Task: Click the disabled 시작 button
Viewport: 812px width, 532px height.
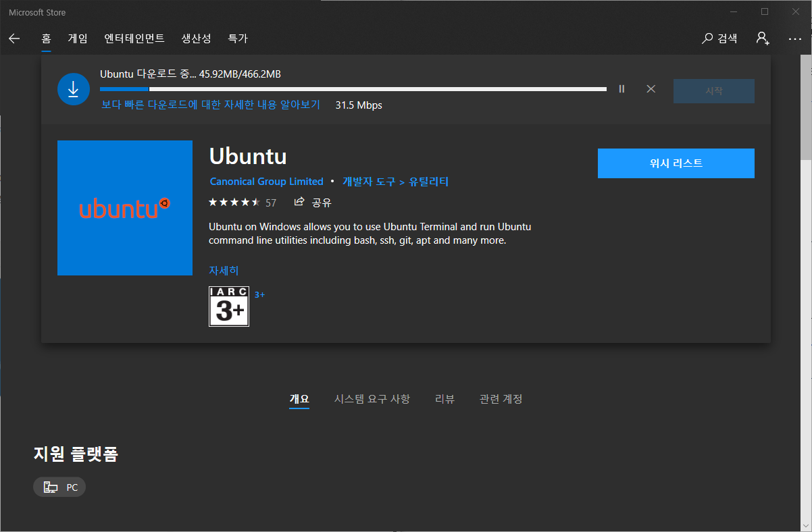Action: [714, 90]
